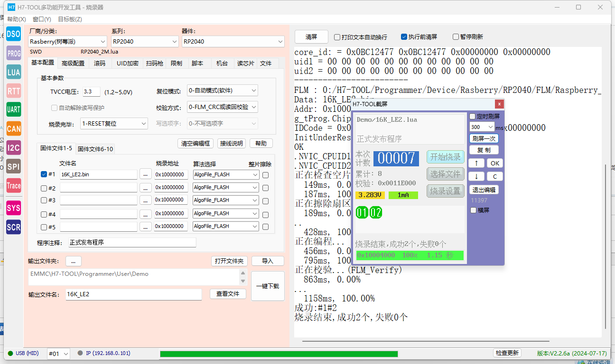Uncheck firmware file #1 checkbox
The width and height of the screenshot is (615, 364).
44,174
